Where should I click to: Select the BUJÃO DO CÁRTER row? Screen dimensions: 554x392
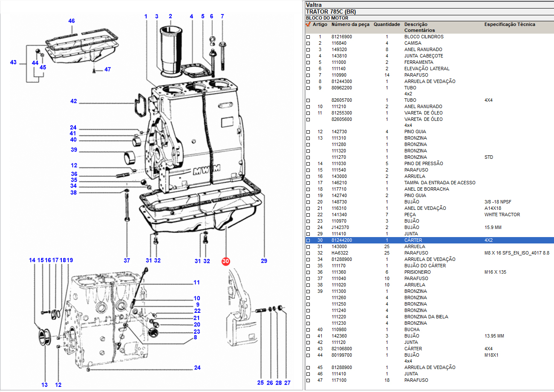[x=430, y=266]
